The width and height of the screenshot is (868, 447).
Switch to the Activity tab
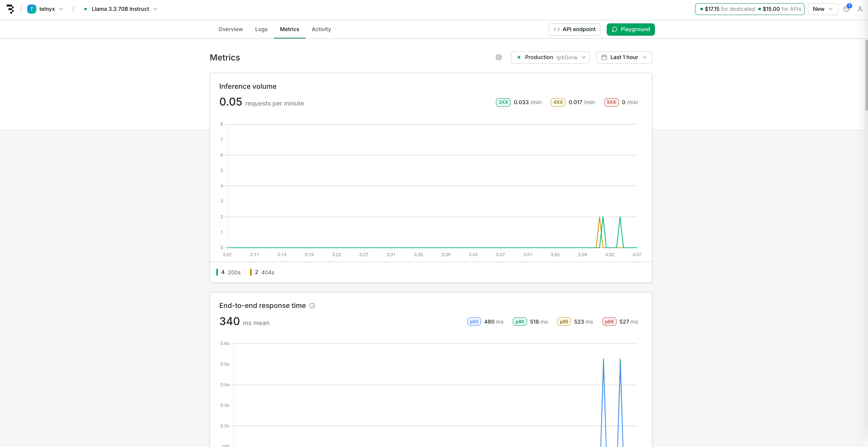point(321,29)
